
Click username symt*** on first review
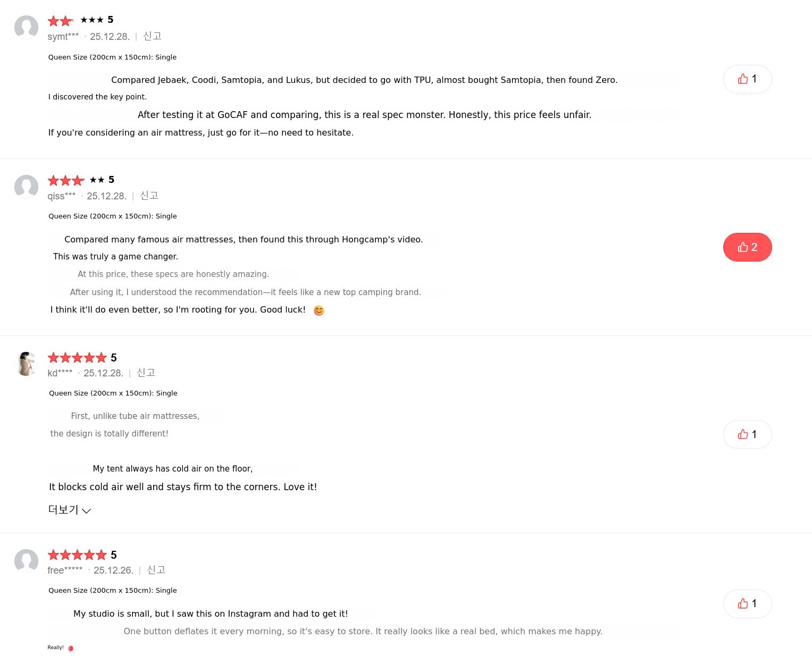coord(63,37)
